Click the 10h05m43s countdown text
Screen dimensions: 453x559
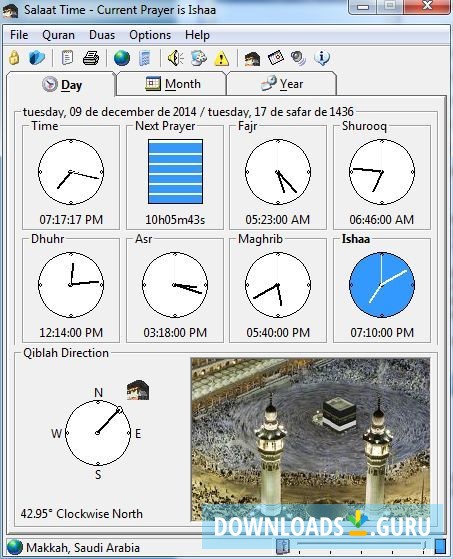(175, 220)
